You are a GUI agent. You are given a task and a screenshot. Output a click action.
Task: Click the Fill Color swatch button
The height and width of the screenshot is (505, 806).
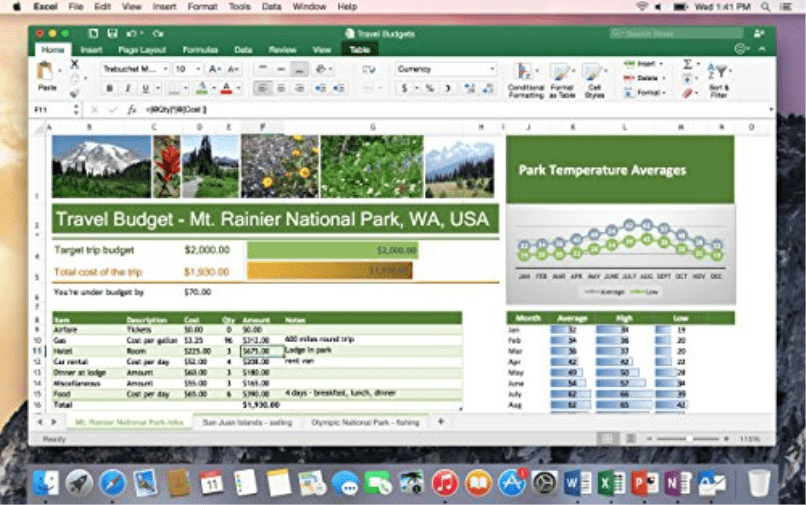pyautogui.click(x=202, y=88)
